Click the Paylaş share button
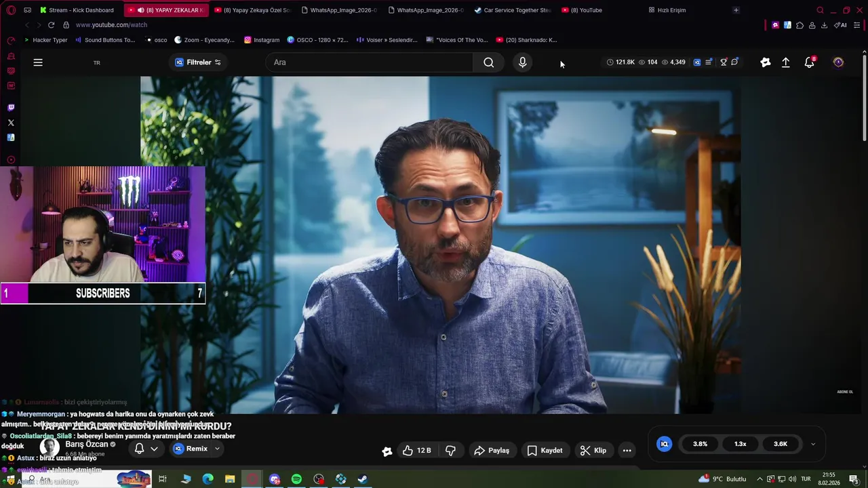 point(492,450)
